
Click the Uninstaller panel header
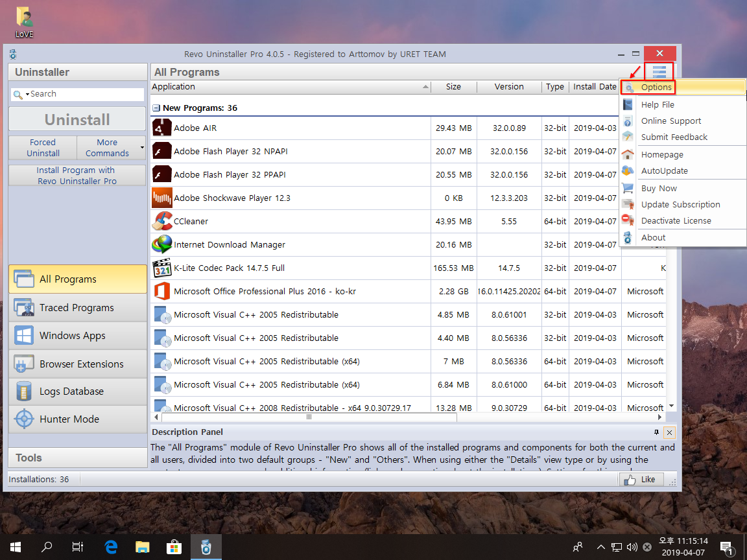pyautogui.click(x=78, y=73)
